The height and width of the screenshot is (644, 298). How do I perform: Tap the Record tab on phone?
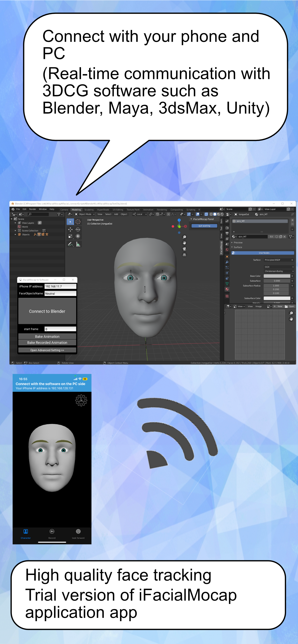tap(52, 534)
